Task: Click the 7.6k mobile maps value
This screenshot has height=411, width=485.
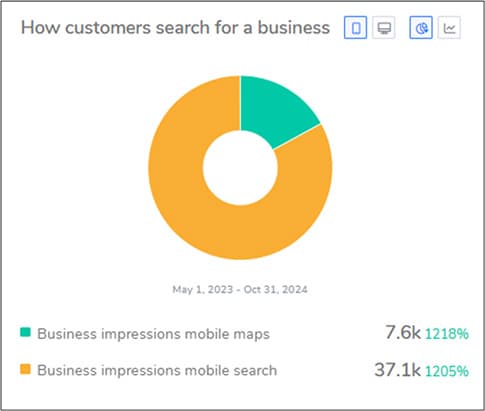Action: point(403,332)
